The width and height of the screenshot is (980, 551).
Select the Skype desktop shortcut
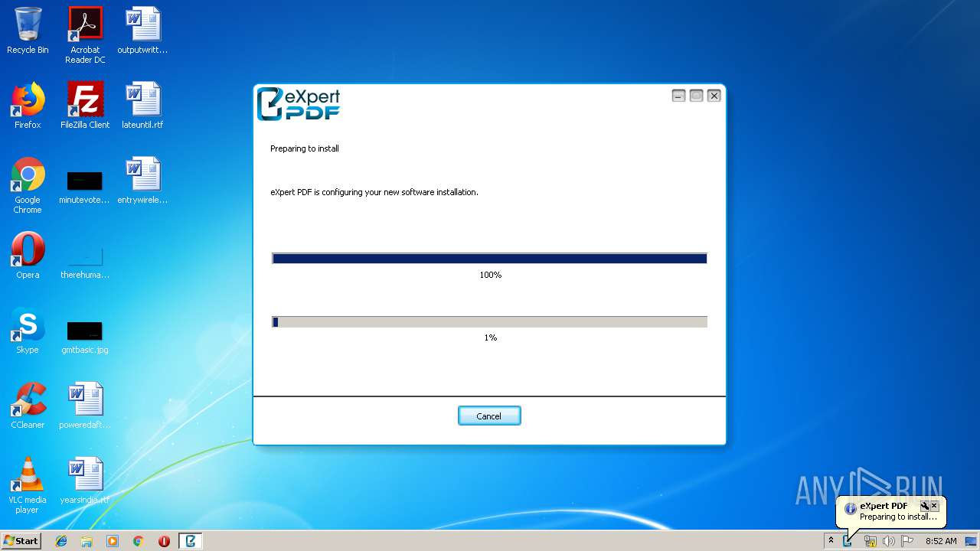28,331
